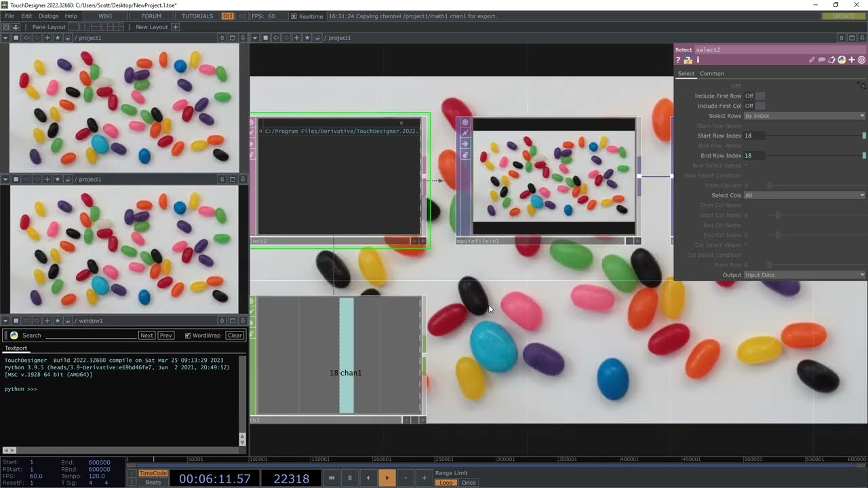Toggle the Realtime checkbox

coord(294,16)
